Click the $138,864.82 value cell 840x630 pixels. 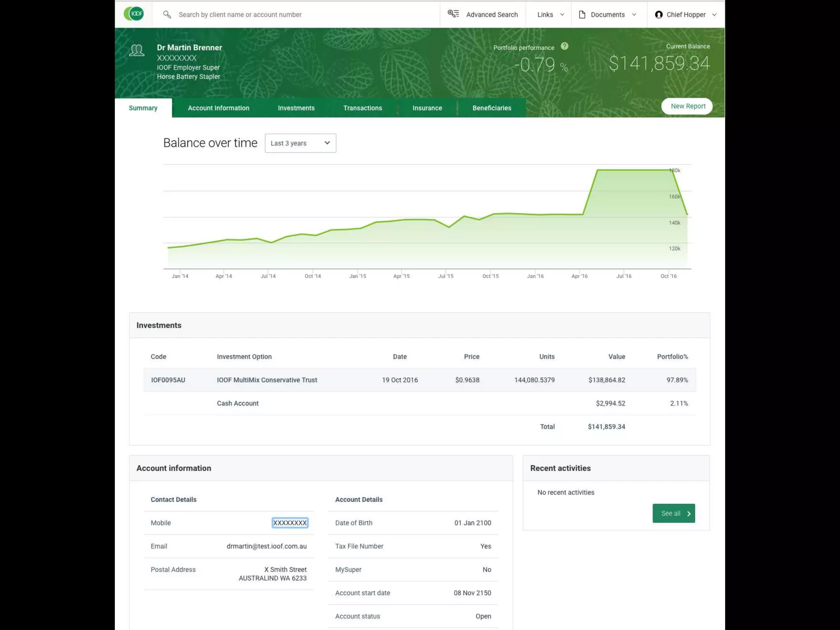pos(607,380)
